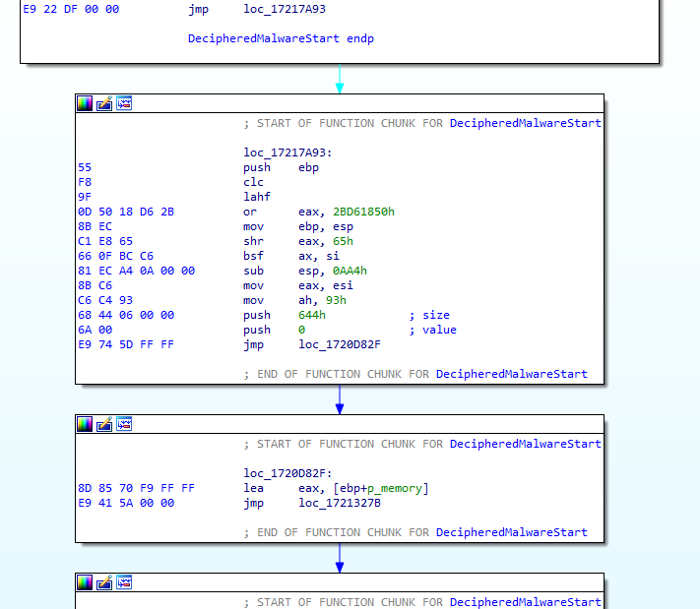Click the group-nodes icon in loc_17217A93 block
This screenshot has width=700, height=609.
(124, 103)
